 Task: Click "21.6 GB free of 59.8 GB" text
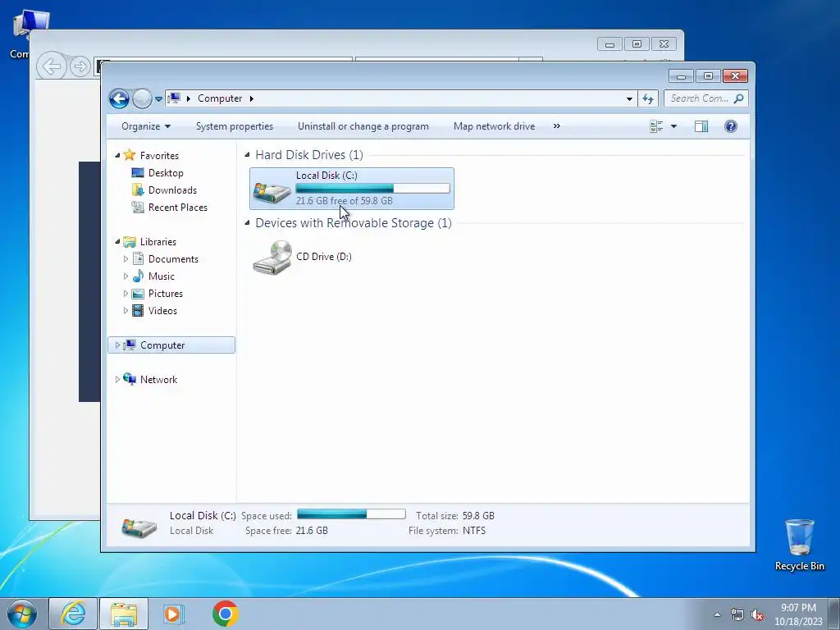click(344, 201)
